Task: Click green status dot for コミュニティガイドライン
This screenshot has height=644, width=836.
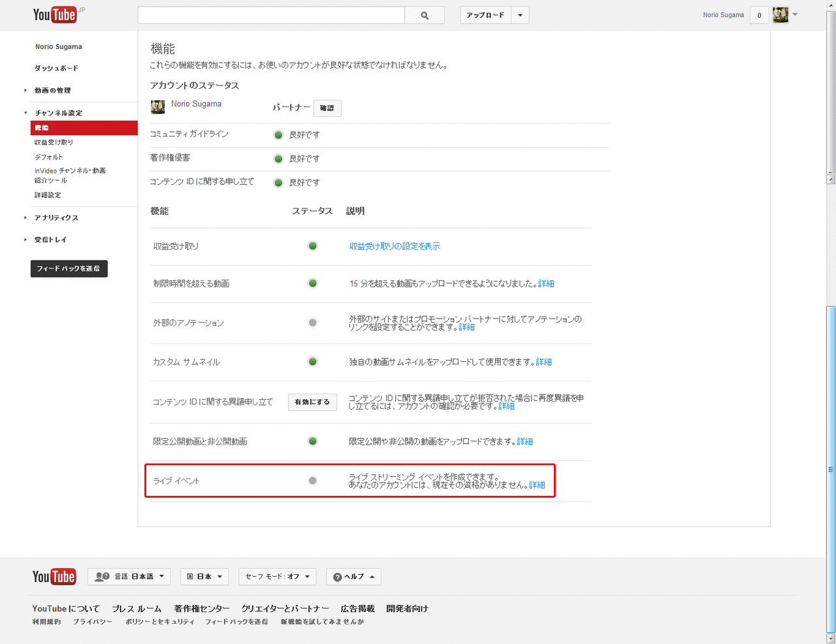Action: (278, 135)
